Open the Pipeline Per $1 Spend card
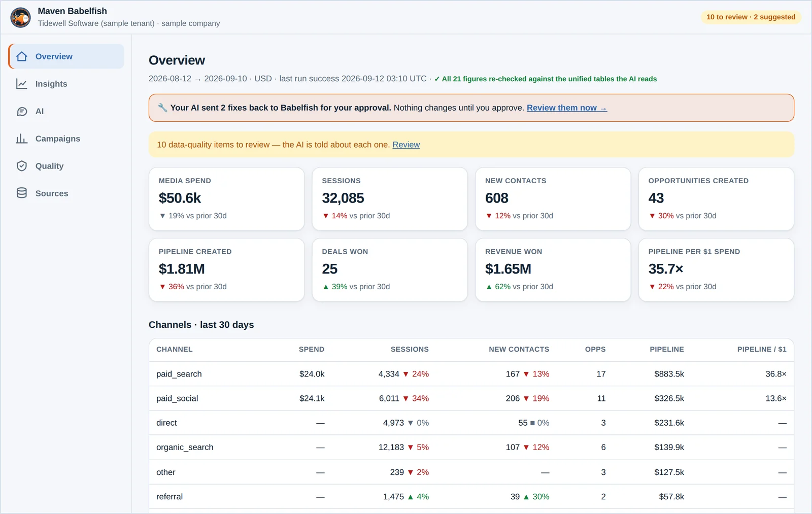 pyautogui.click(x=716, y=270)
